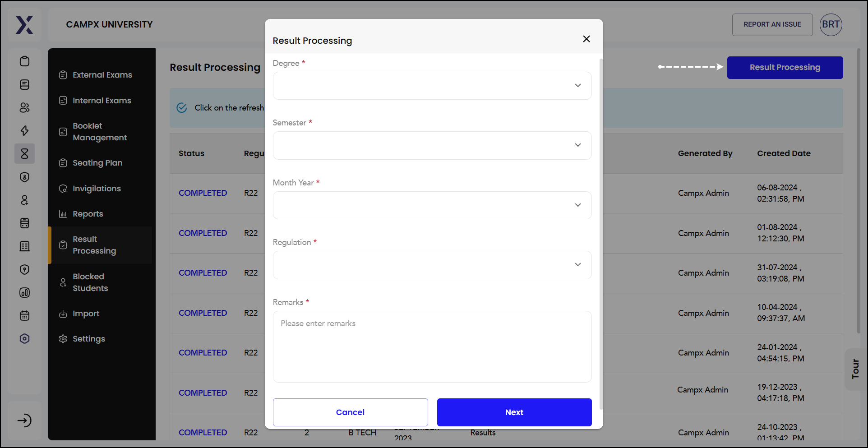
Task: Open the document list icon in left rail
Action: 25,84
